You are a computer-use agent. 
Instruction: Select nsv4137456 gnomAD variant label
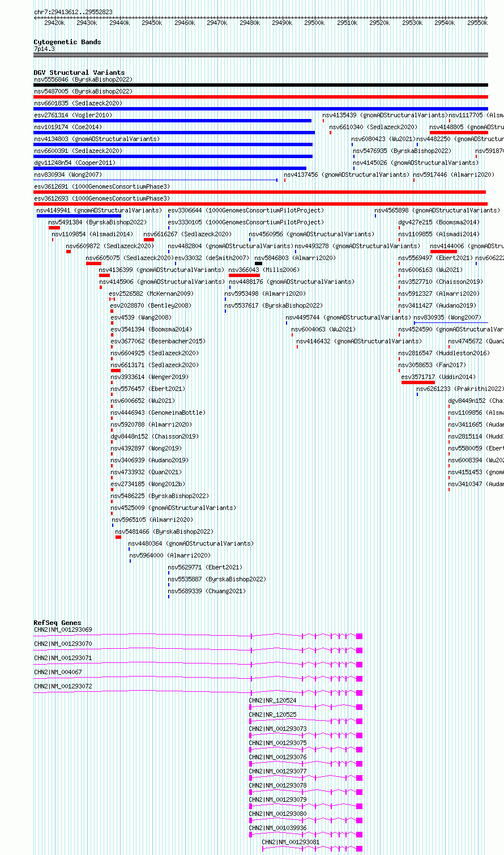coord(346,175)
